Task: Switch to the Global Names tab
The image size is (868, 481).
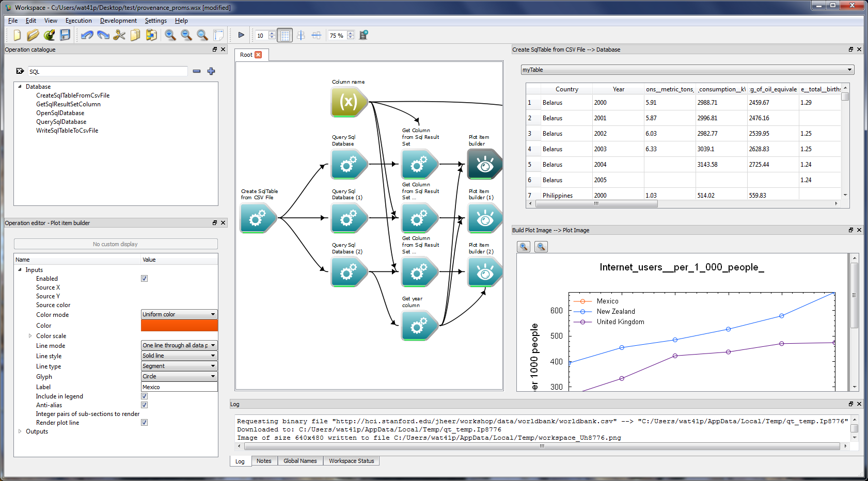Action: coord(300,461)
